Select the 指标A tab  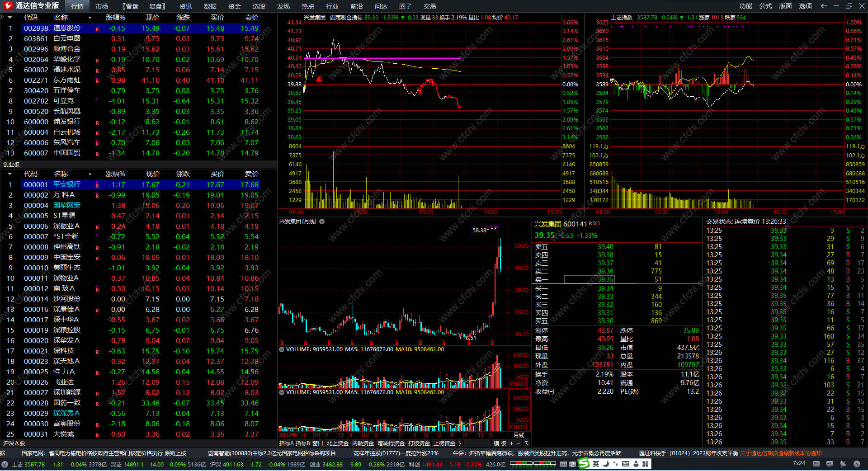coord(287,443)
